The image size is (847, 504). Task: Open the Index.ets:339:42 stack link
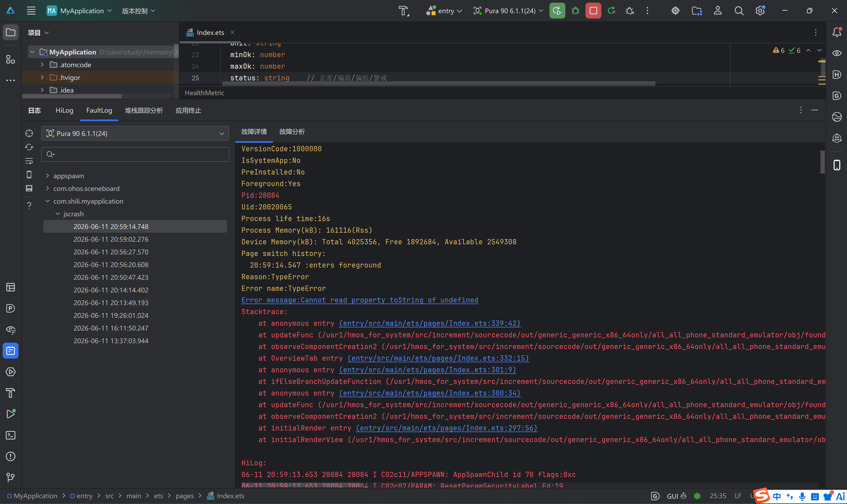pyautogui.click(x=430, y=323)
